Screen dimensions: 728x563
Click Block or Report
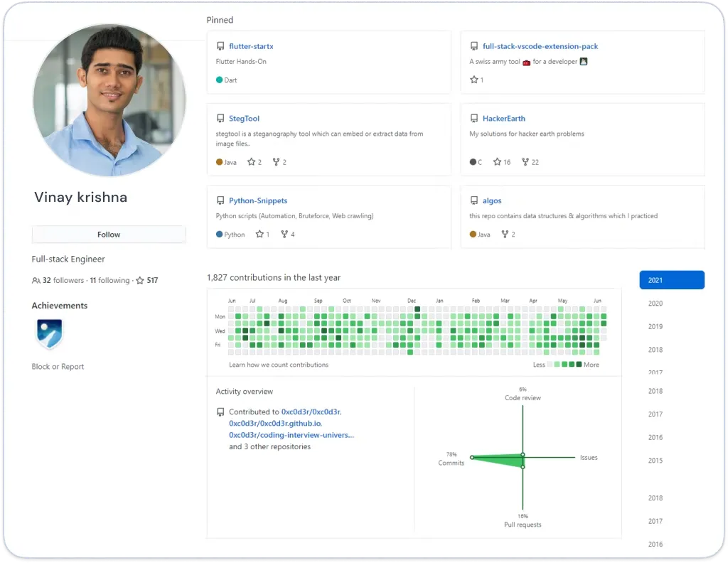(58, 366)
